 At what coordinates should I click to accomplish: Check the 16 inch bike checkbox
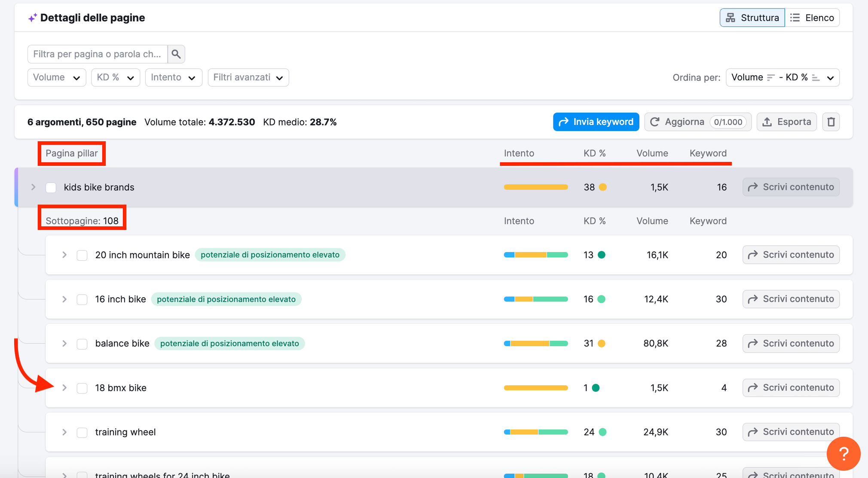point(82,300)
